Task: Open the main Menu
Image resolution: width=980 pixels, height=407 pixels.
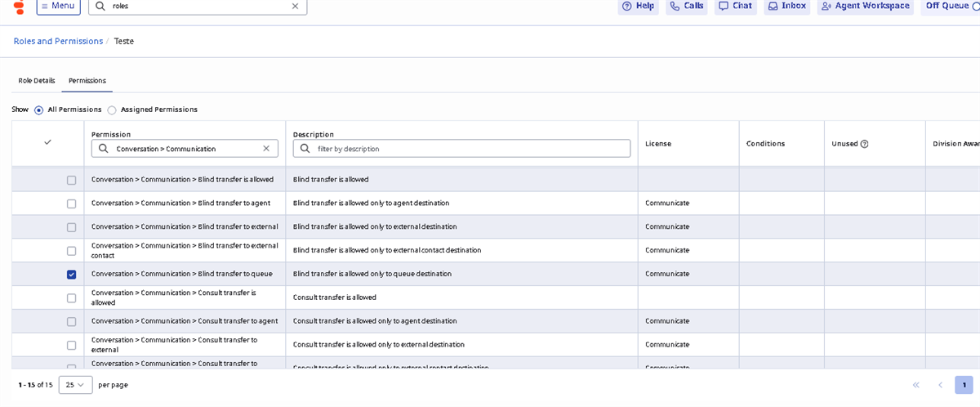Action: [x=58, y=6]
